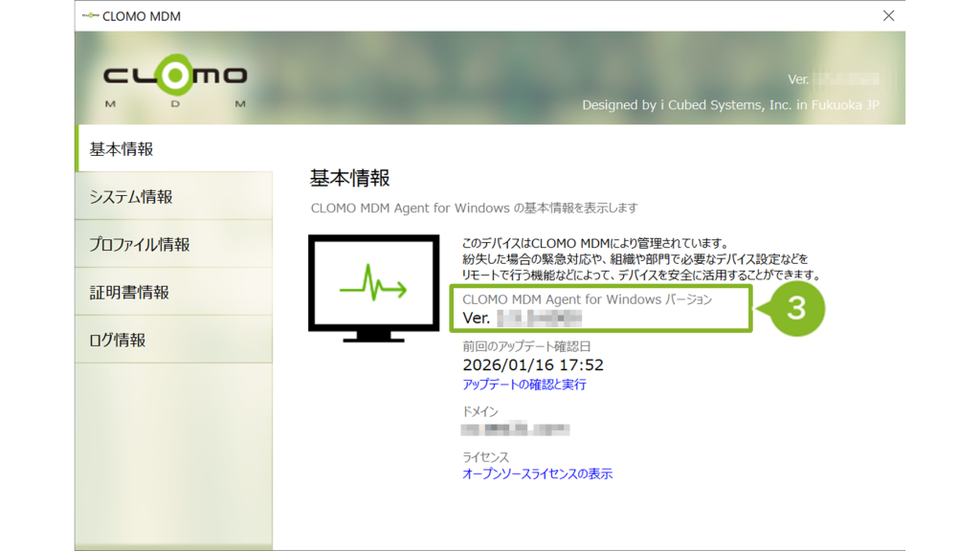Click the アップデートの確認と実行 link

click(x=523, y=385)
